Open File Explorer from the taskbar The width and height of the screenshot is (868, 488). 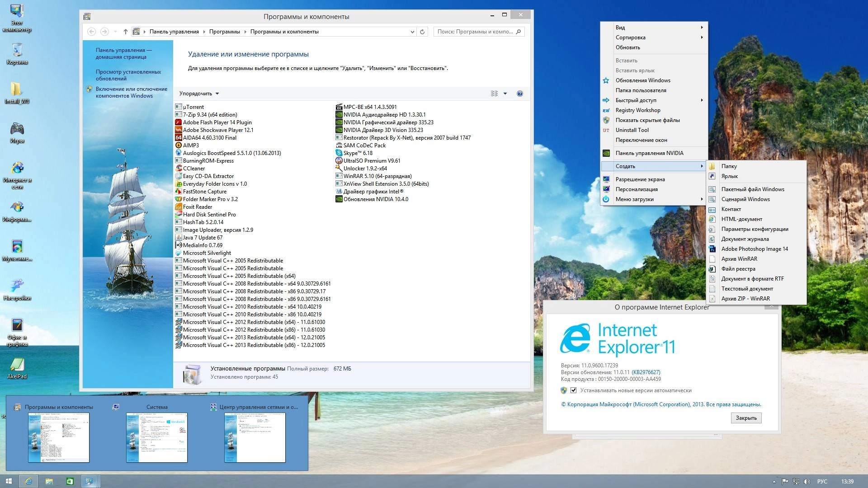pos(49,481)
